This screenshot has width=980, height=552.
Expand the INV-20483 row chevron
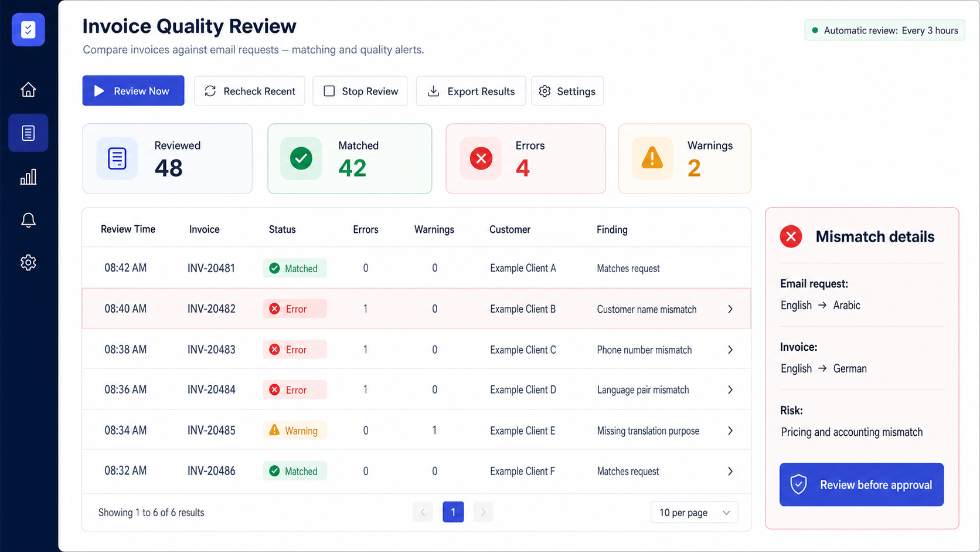[730, 350]
